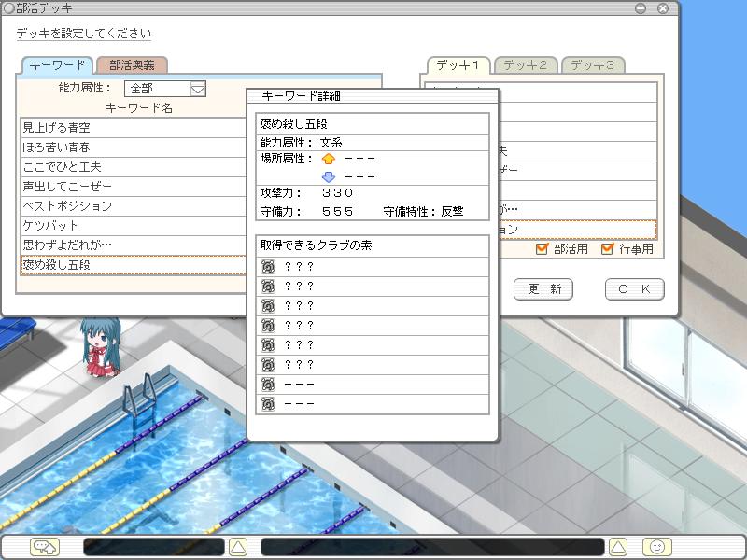Select keyword ほろ苦い青春
The width and height of the screenshot is (747, 560).
[134, 147]
